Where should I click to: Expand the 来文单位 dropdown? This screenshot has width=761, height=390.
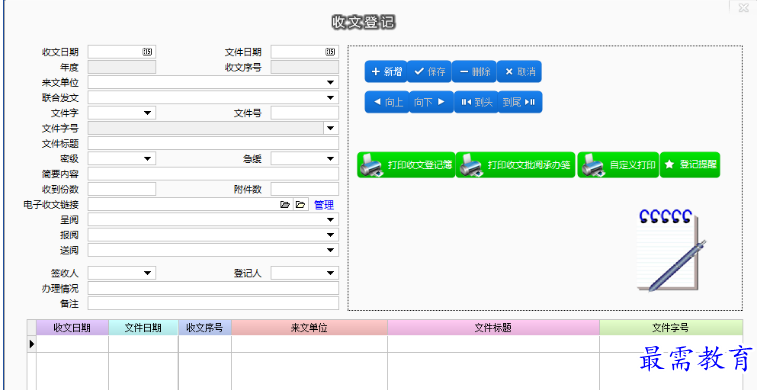click(x=331, y=83)
